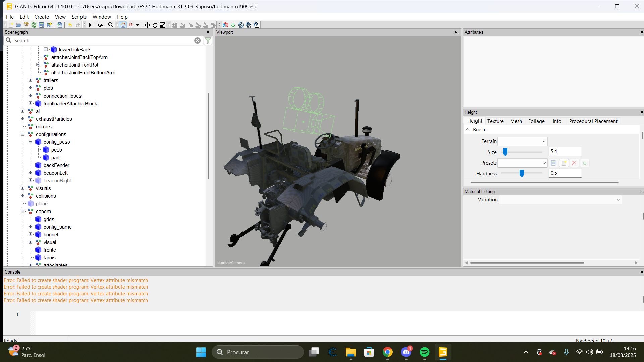Select the Translate move tool icon
Screen dimensions: 644x362
pos(147,25)
